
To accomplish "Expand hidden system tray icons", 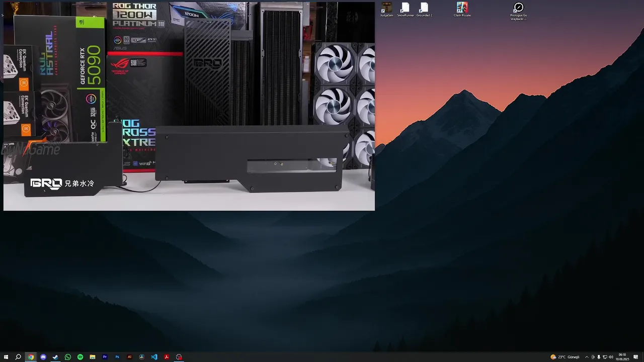I will point(587,357).
